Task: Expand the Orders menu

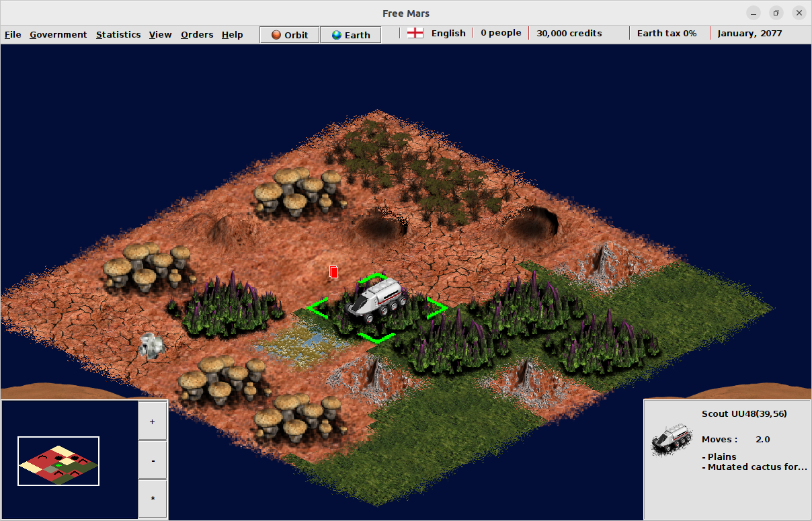Action: pyautogui.click(x=197, y=34)
